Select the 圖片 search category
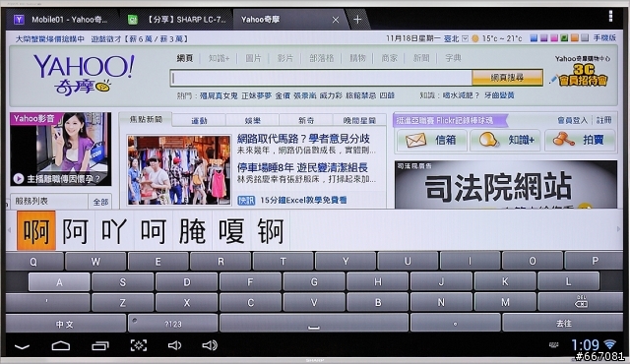Viewport: 630px width, 364px height. point(254,58)
